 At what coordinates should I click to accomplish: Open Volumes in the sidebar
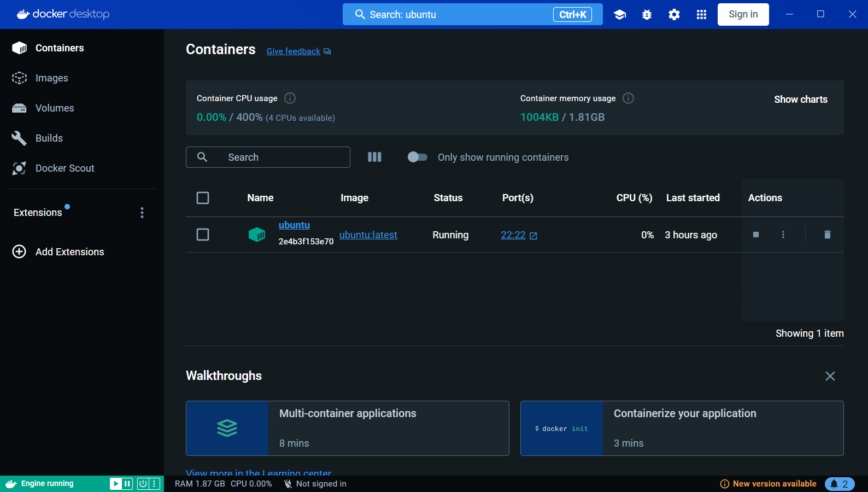point(82,108)
